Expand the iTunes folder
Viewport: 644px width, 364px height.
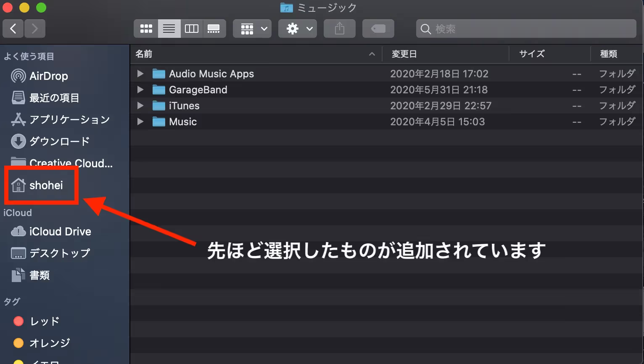(x=140, y=106)
